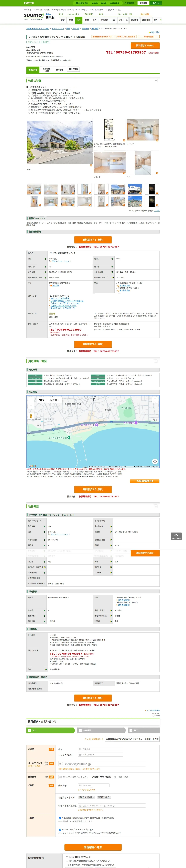Click help icon beside エネルギー消費性能
The image size is (186, 868).
coord(45,567)
